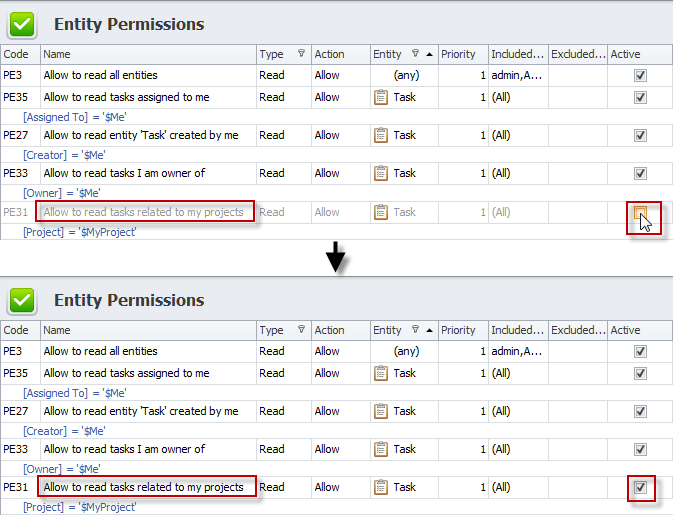Toggle the Active checkbox for PE3 in the top grid

640,75
